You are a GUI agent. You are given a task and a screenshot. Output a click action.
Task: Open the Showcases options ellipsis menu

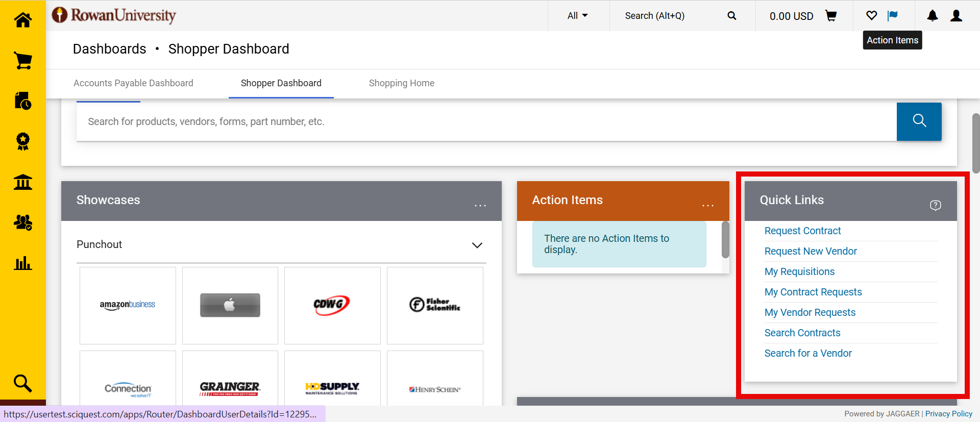point(480,205)
